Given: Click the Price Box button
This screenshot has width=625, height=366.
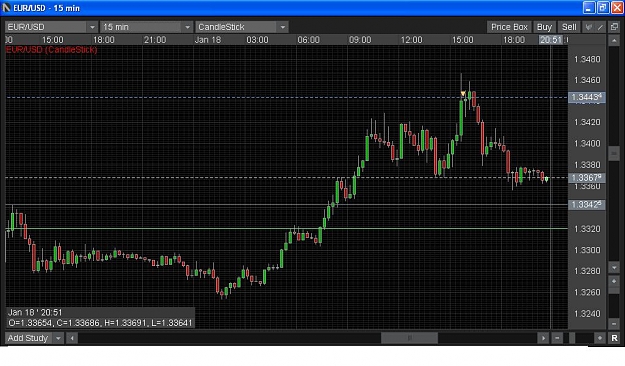Looking at the screenshot, I should click(509, 27).
